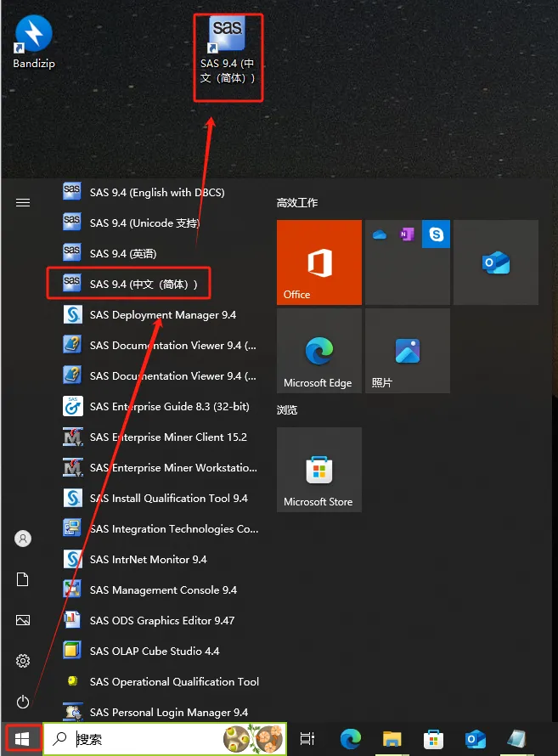Open the OneNote icon in tile folder
Image resolution: width=558 pixels, height=756 pixels.
[x=407, y=234]
